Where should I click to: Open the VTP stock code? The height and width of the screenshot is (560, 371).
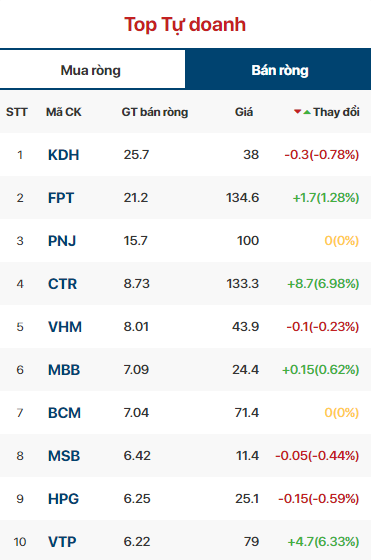[62, 542]
